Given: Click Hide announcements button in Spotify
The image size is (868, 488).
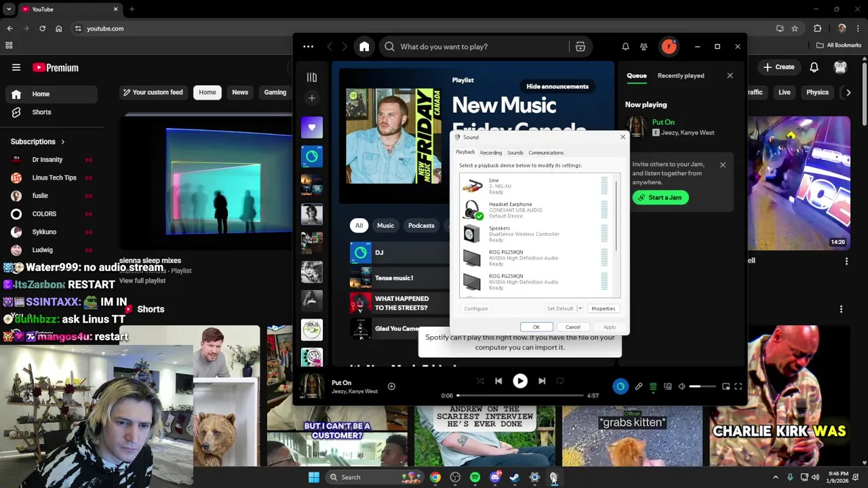Looking at the screenshot, I should click(x=557, y=87).
